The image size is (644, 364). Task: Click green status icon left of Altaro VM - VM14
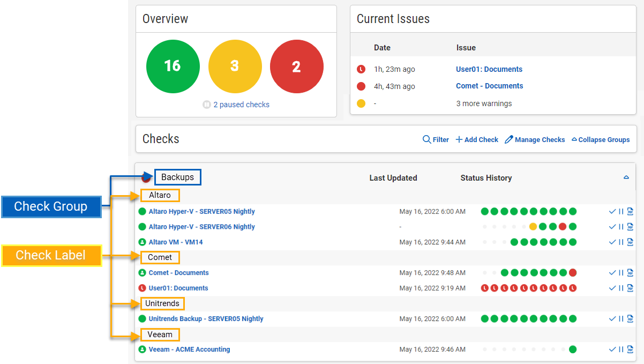point(143,242)
